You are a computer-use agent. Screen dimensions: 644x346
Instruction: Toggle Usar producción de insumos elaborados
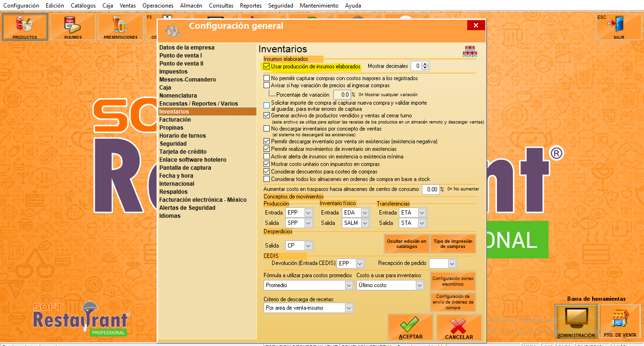click(x=267, y=66)
